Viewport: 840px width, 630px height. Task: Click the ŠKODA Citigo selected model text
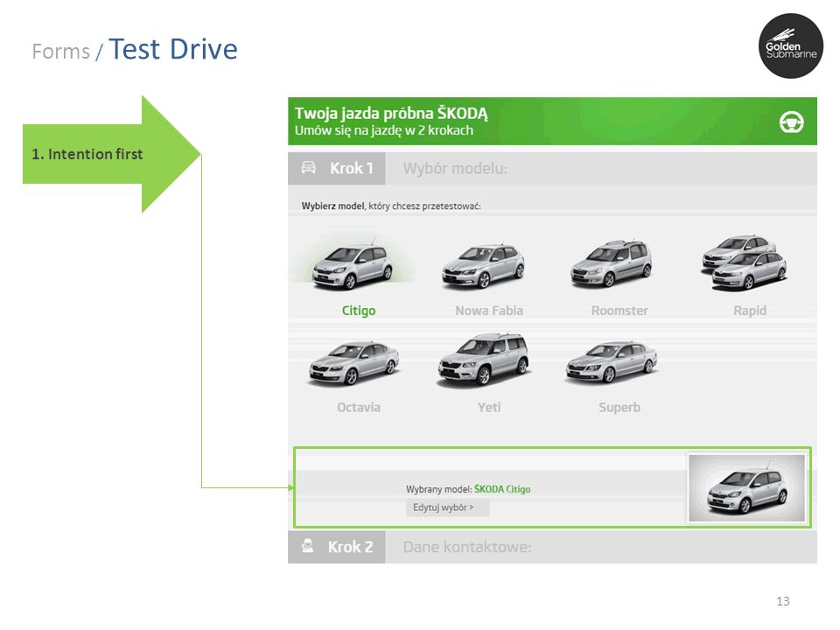point(502,489)
